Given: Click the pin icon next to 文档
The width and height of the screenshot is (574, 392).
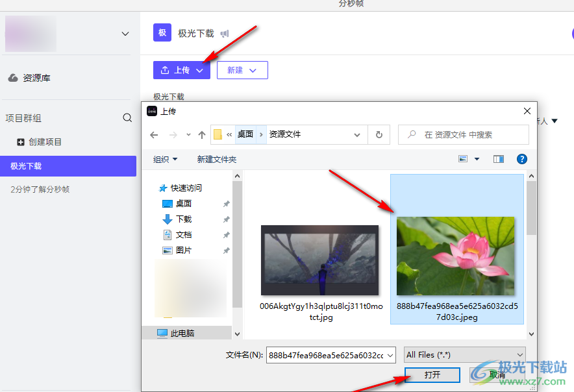Looking at the screenshot, I should [226, 235].
